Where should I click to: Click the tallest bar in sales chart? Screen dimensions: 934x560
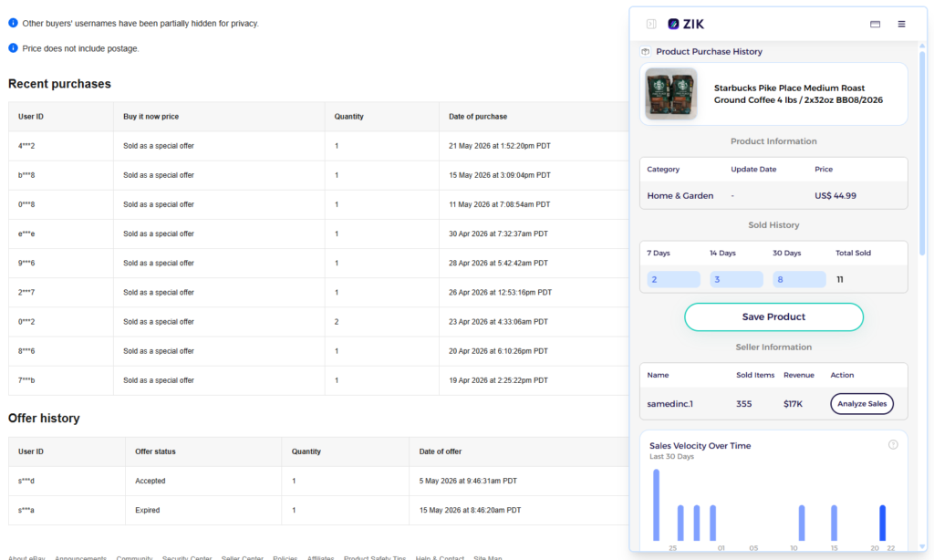[x=657, y=505]
